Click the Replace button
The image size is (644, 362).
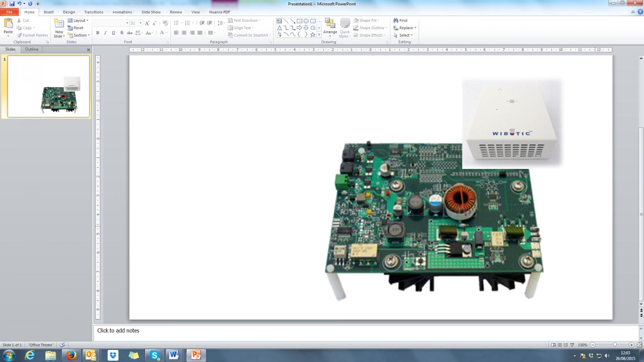coord(405,28)
